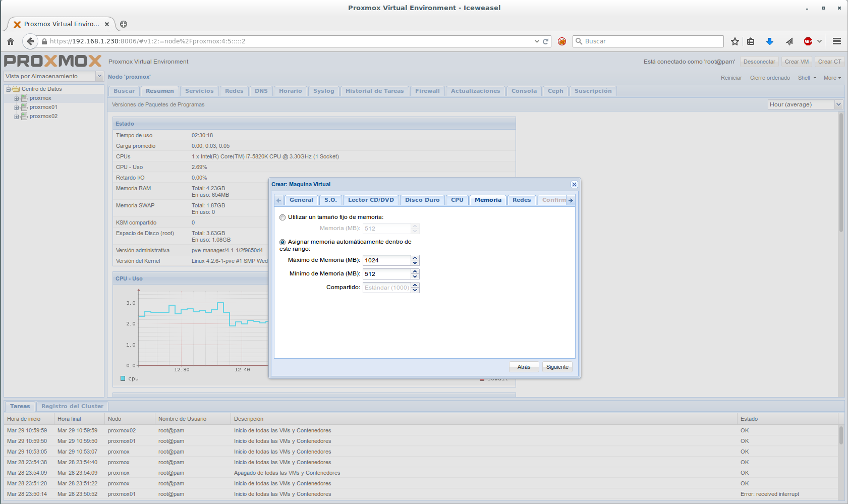Click the Atrás button
This screenshot has height=504, width=848.
pos(524,367)
